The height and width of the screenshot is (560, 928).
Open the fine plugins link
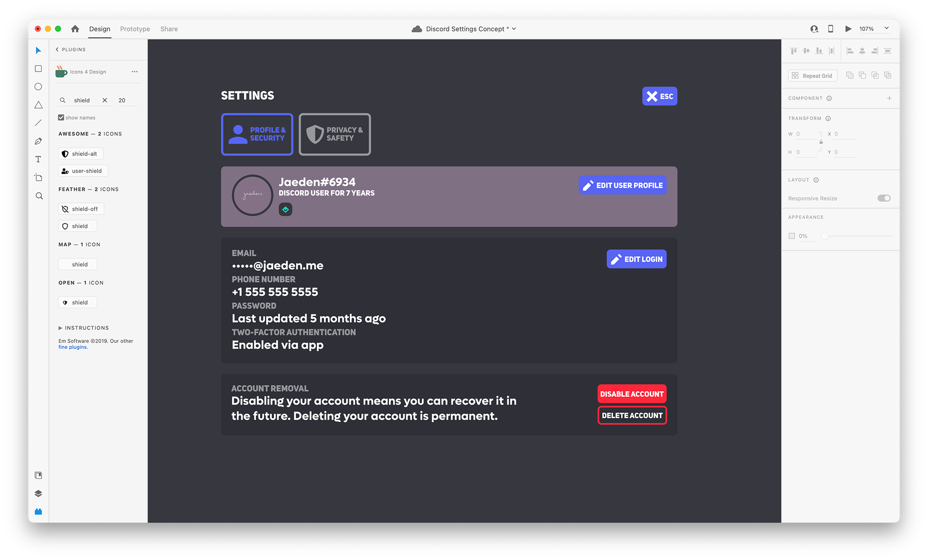73,347
